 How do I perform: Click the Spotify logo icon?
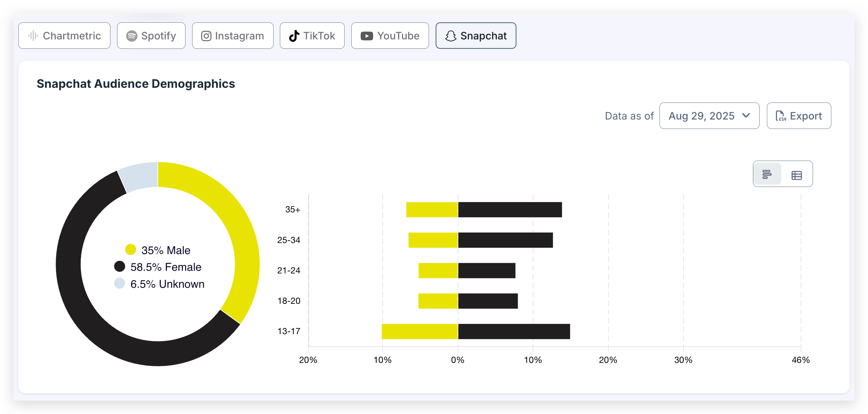pos(131,36)
